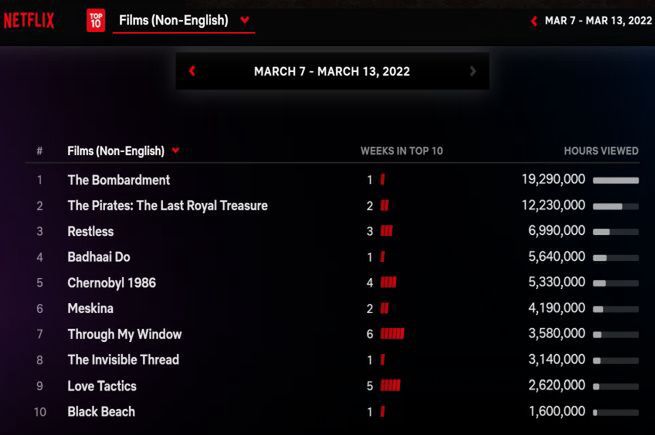The width and height of the screenshot is (655, 435).
Task: Click the 3,580,000 hours viewed value
Action: [x=557, y=333]
